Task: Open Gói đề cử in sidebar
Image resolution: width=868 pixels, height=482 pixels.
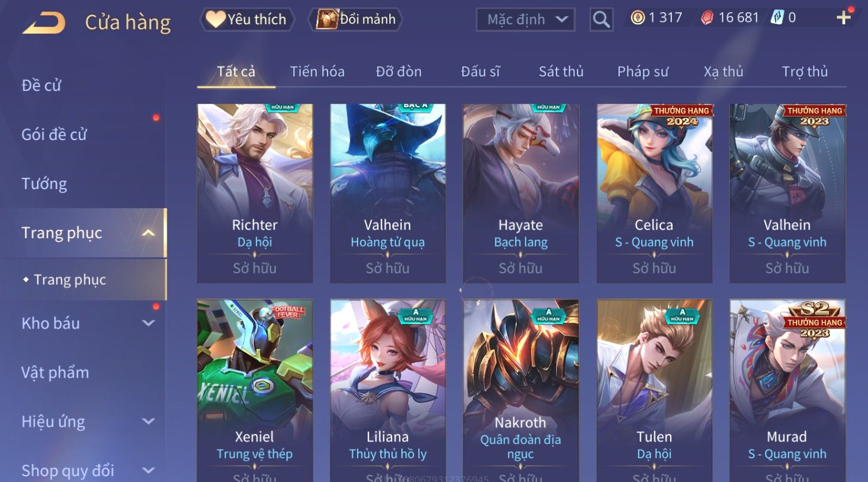Action: 54,135
